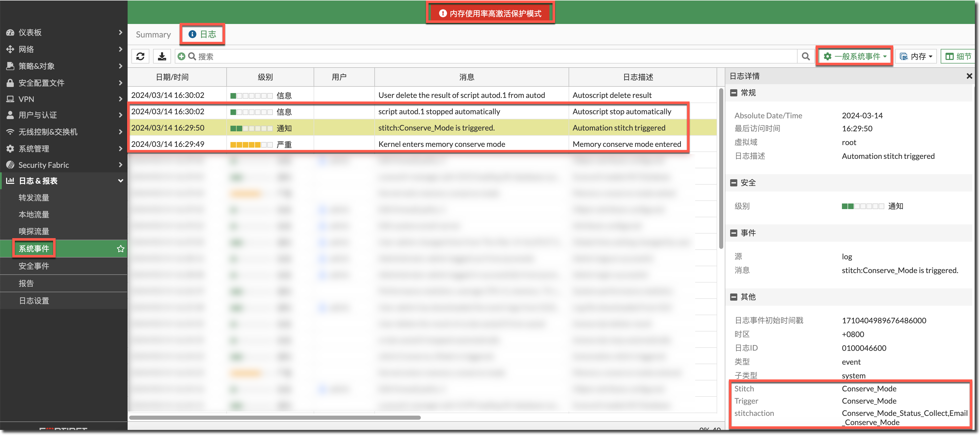Click the magnifier search button
The image size is (980, 435).
click(x=805, y=56)
